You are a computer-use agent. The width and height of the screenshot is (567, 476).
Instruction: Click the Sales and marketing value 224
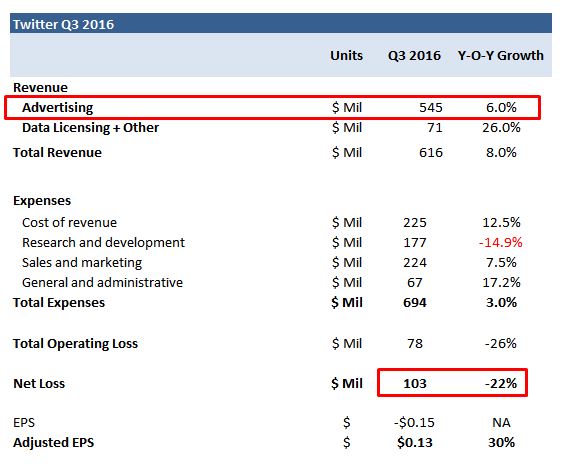tap(415, 263)
